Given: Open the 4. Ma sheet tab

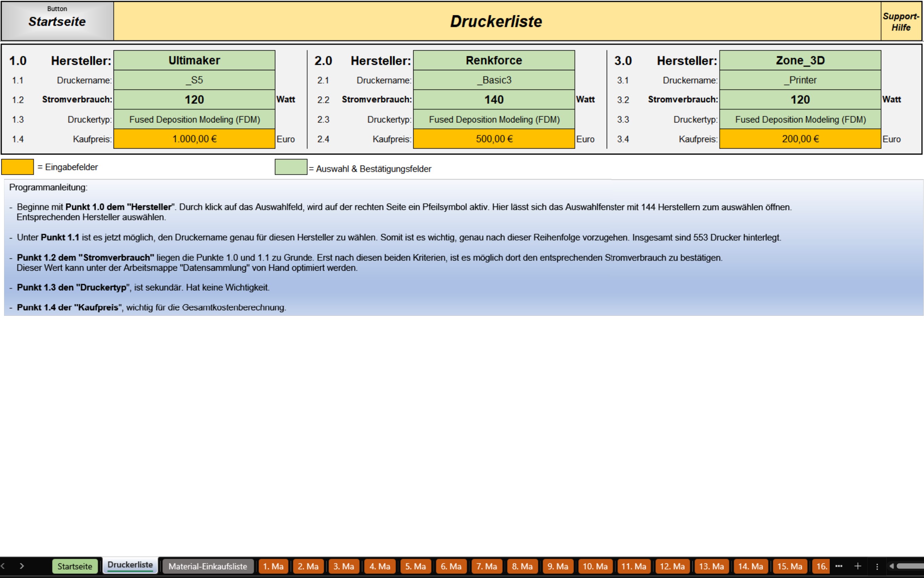Looking at the screenshot, I should coord(379,566).
